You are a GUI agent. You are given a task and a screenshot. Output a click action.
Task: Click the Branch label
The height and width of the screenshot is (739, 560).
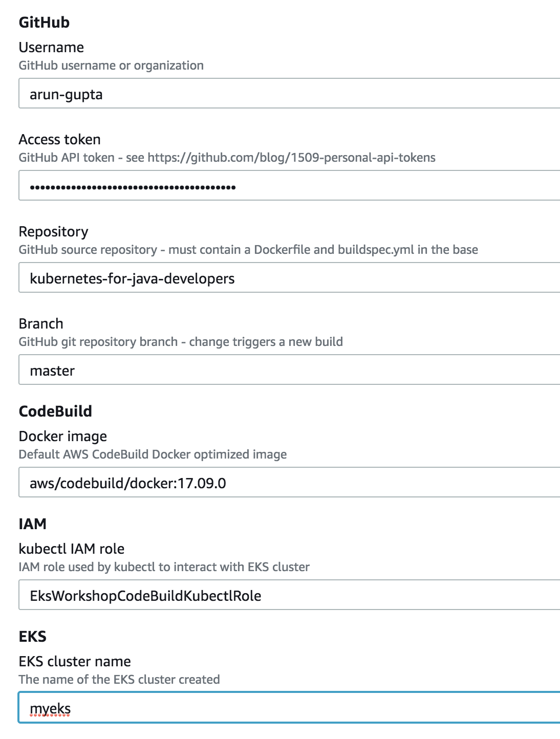coord(41,324)
